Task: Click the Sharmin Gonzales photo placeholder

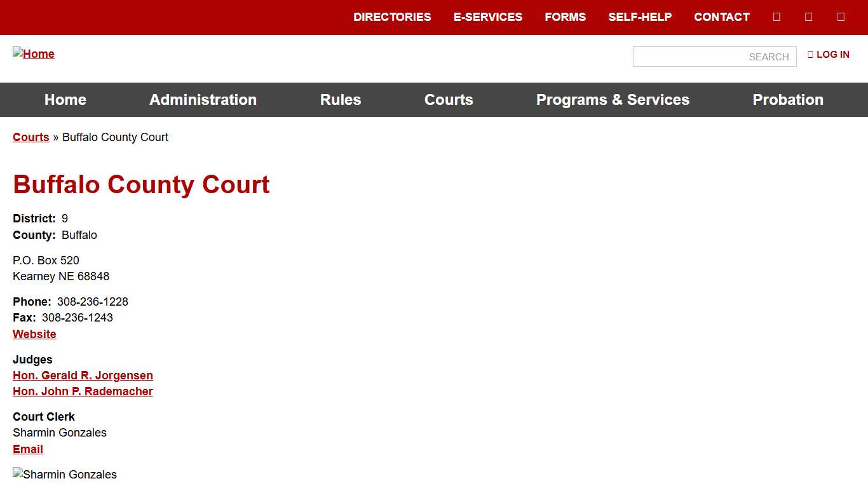Action: [x=64, y=474]
